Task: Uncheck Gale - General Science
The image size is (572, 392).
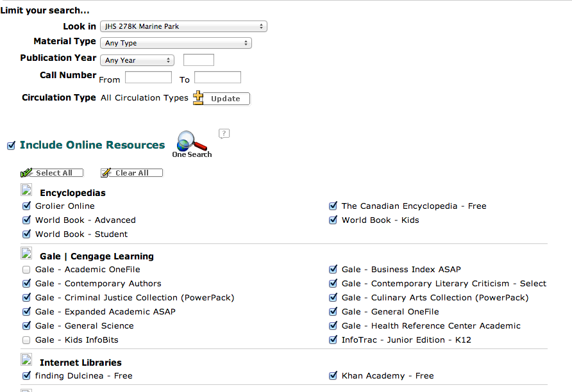Action: pos(26,325)
